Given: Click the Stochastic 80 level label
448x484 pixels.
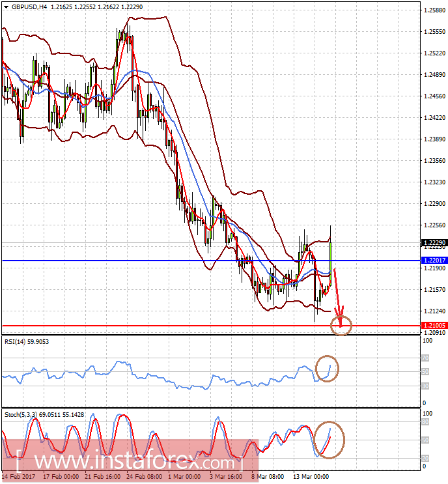Looking at the screenshot, I should coord(425,422).
